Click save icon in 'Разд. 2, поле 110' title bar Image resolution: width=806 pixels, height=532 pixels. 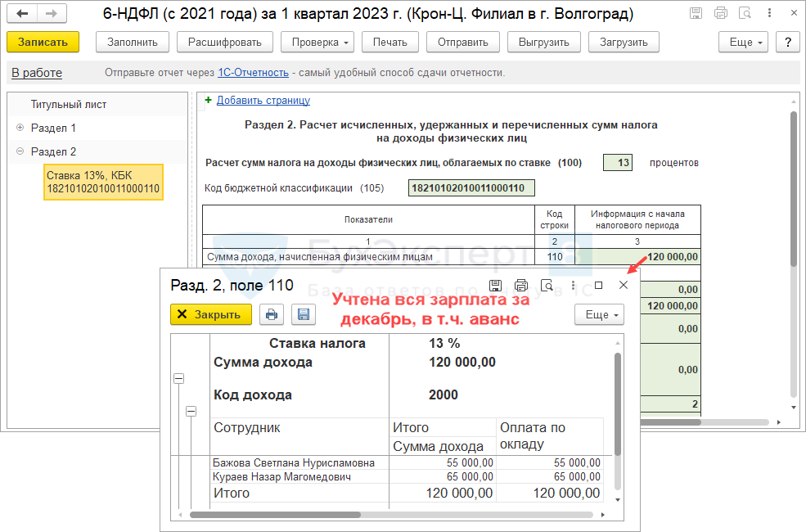click(x=495, y=286)
